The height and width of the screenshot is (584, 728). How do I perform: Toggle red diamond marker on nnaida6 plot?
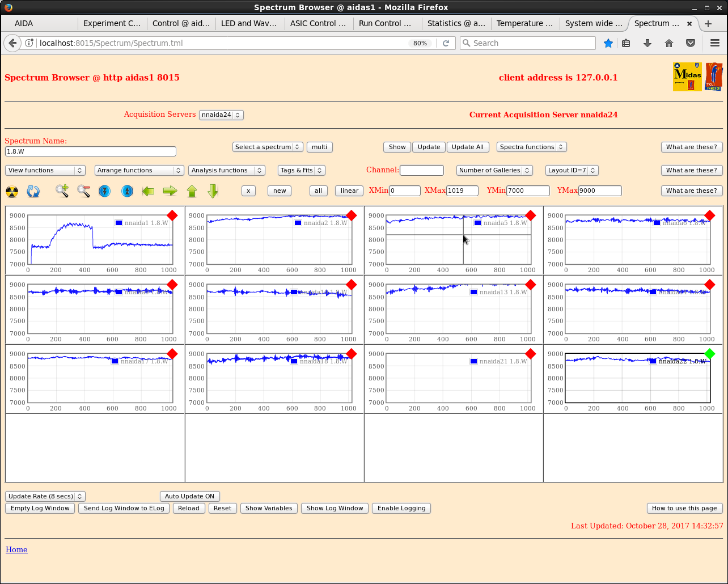coord(709,215)
